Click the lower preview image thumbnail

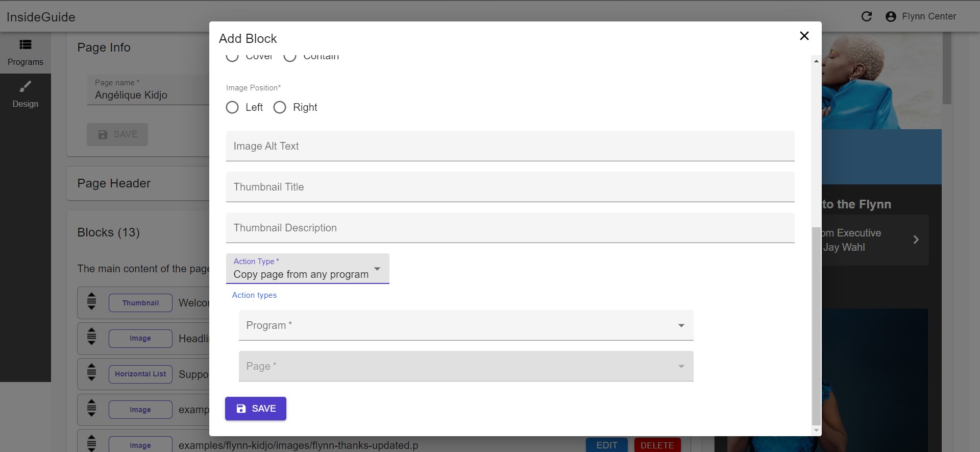coord(875,380)
